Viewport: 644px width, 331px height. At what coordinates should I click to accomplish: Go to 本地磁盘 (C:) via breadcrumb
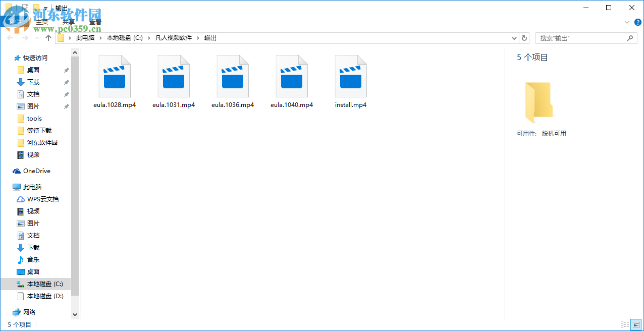(x=125, y=38)
